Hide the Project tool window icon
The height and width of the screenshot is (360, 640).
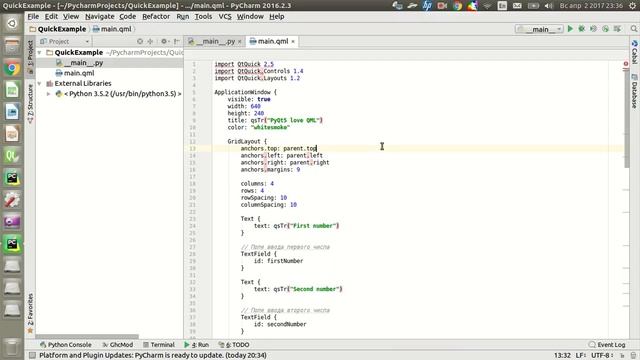point(176,41)
